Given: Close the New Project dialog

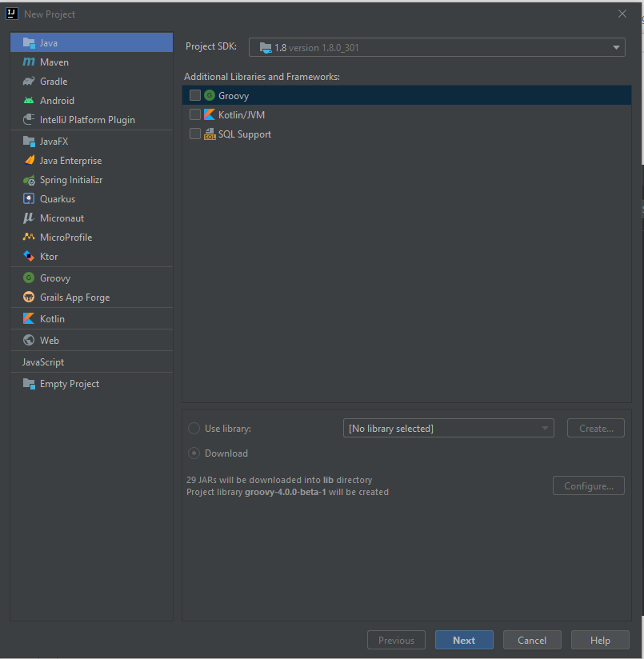Looking at the screenshot, I should click(x=622, y=14).
